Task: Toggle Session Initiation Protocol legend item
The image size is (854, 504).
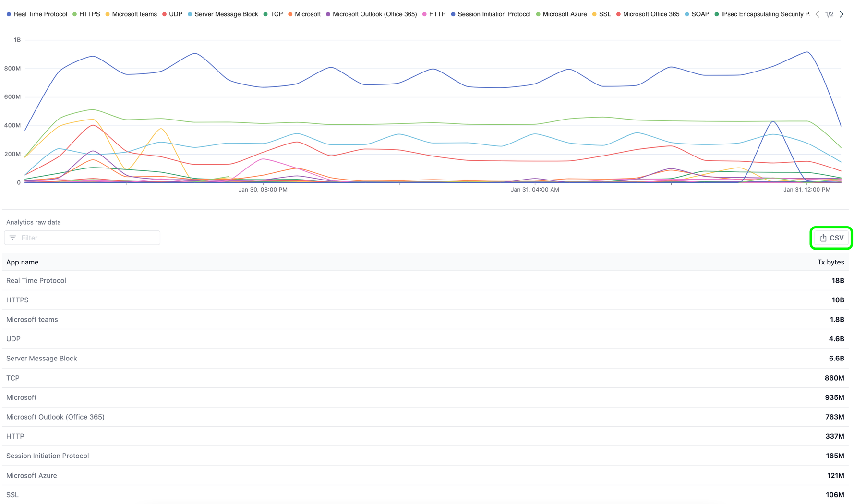Action: [x=491, y=14]
